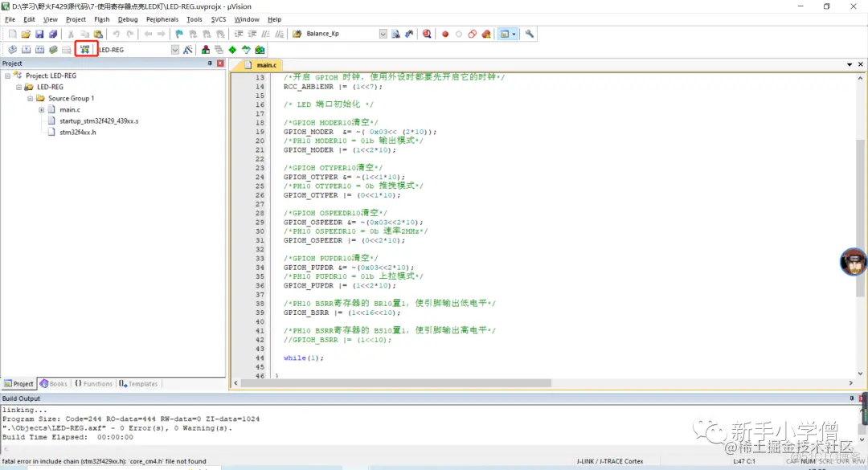Create a new file with the New icon
868x470 pixels.
point(12,34)
